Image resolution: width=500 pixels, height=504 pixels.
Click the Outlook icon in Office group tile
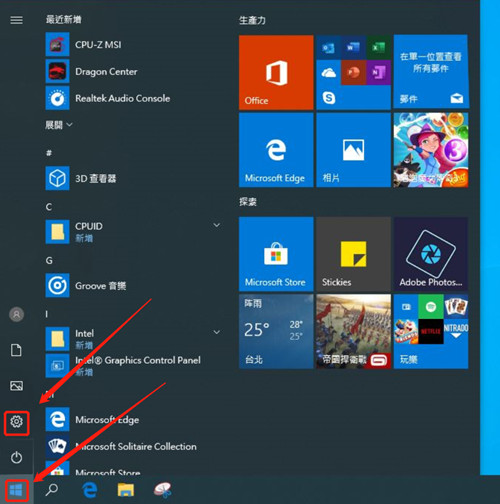click(328, 48)
